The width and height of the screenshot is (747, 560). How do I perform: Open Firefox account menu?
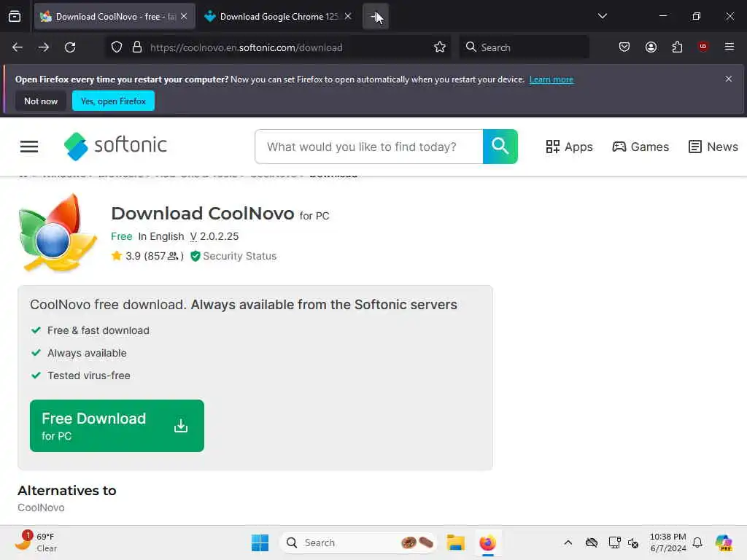point(651,47)
